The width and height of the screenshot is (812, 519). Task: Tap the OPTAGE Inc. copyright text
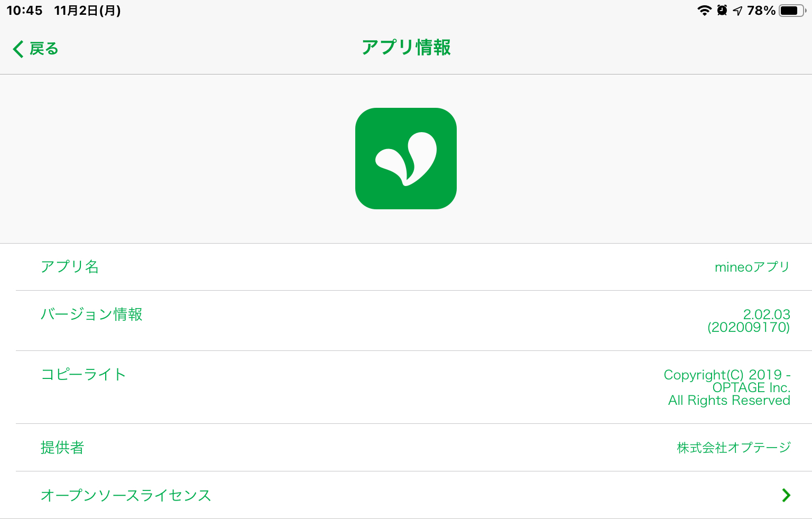751,387
